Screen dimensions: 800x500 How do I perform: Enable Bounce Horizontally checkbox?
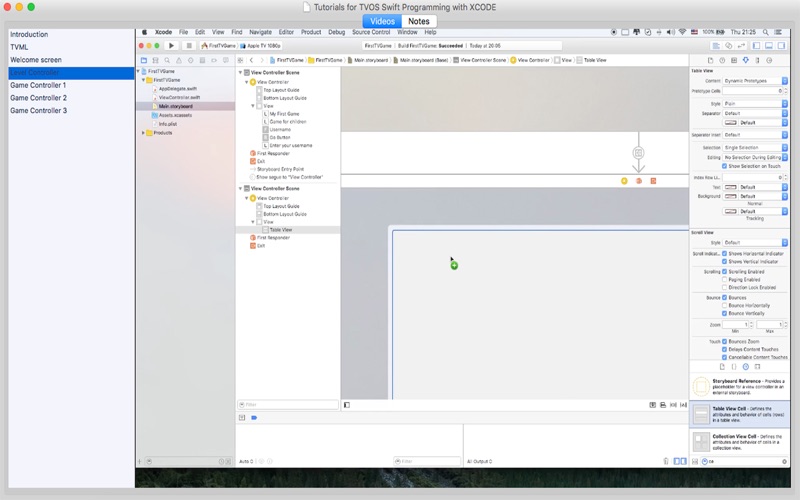pos(724,305)
